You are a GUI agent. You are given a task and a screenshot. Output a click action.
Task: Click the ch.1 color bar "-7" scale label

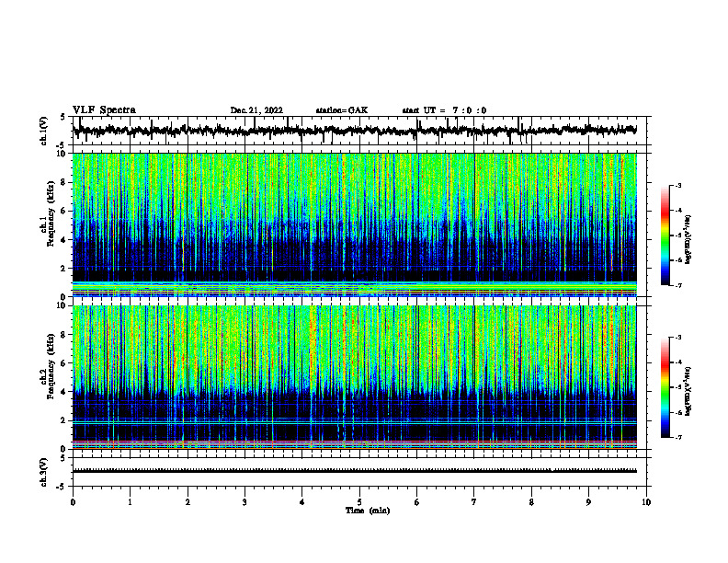coord(678,285)
